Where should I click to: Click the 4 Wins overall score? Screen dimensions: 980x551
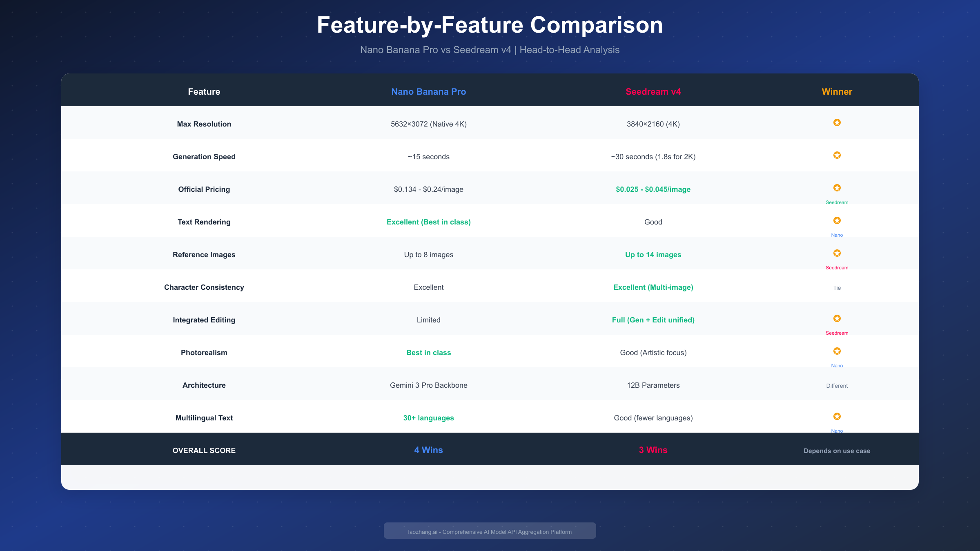click(428, 450)
